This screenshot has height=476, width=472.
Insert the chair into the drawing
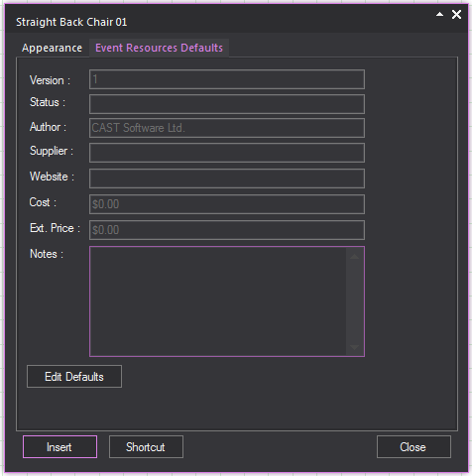tap(59, 447)
